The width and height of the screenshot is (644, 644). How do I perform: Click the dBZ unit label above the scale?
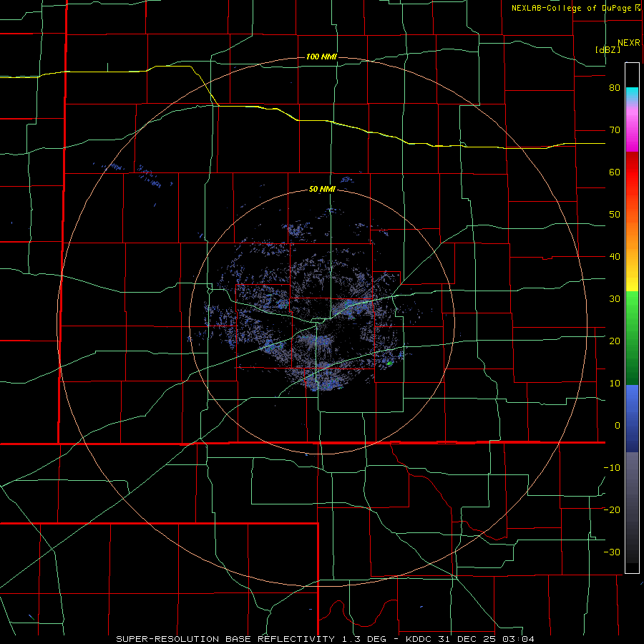click(x=608, y=49)
